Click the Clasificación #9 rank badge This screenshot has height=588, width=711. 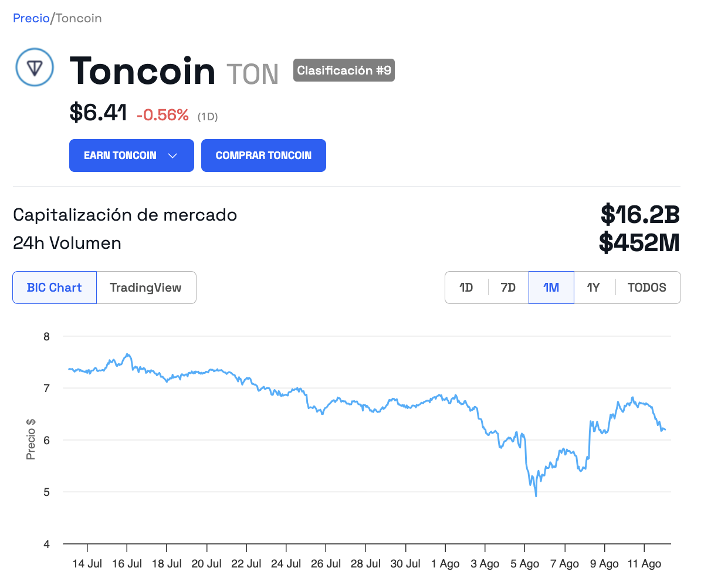(x=344, y=70)
